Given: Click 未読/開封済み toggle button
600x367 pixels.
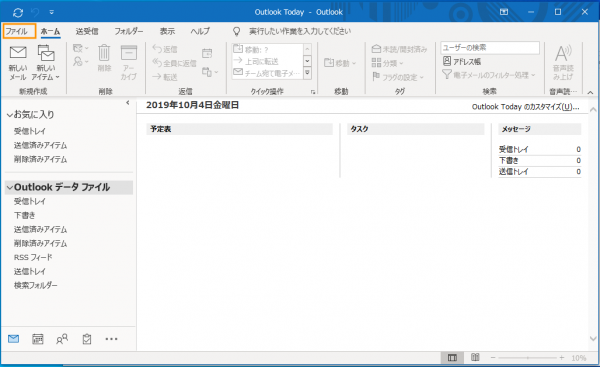Looking at the screenshot, I should coord(399,49).
